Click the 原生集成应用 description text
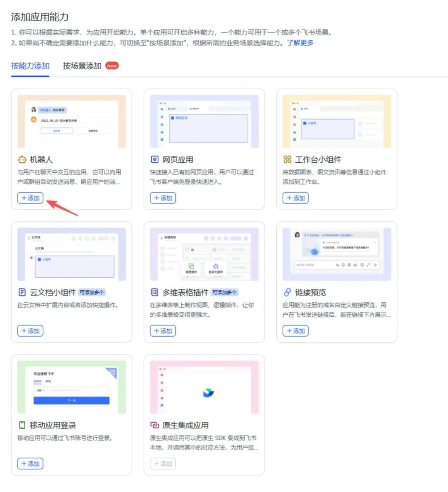The image size is (448, 492). pyautogui.click(x=204, y=443)
